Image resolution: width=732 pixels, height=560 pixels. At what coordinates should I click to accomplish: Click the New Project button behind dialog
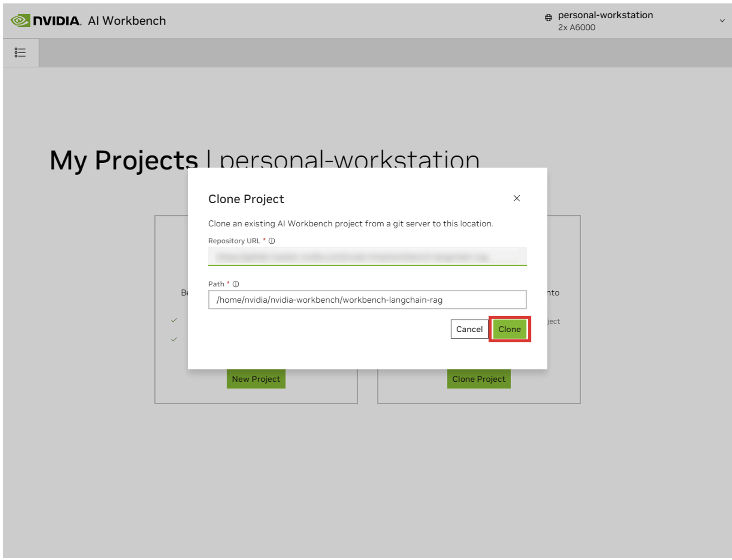(256, 379)
